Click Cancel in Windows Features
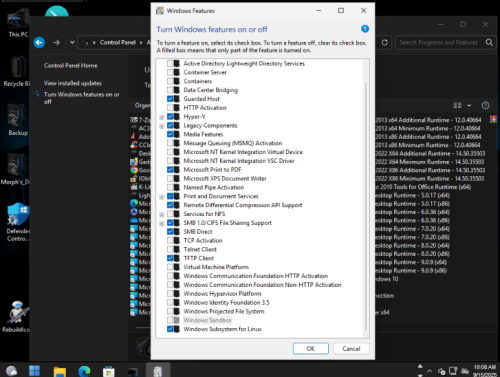This screenshot has width=500, height=377. [351, 348]
